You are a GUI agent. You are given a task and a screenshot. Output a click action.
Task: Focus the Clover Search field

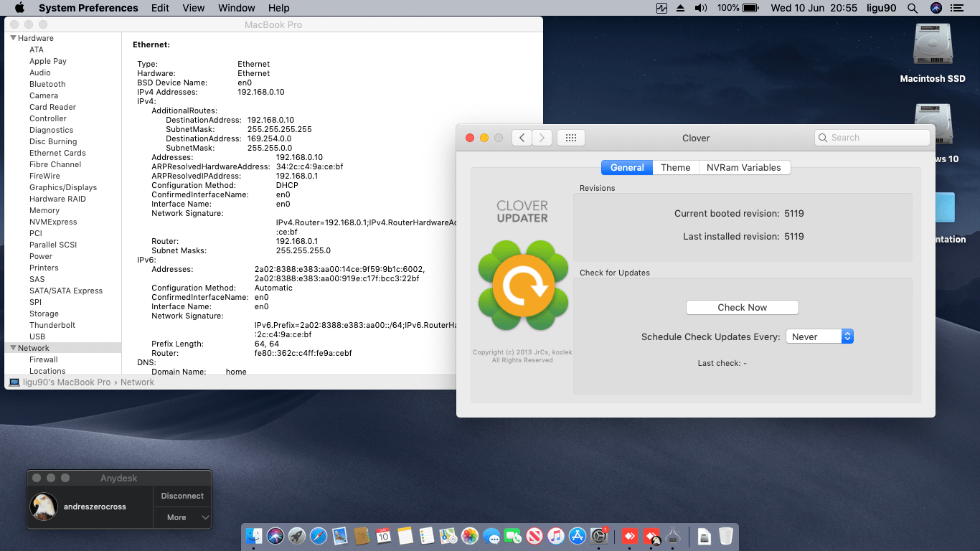872,138
